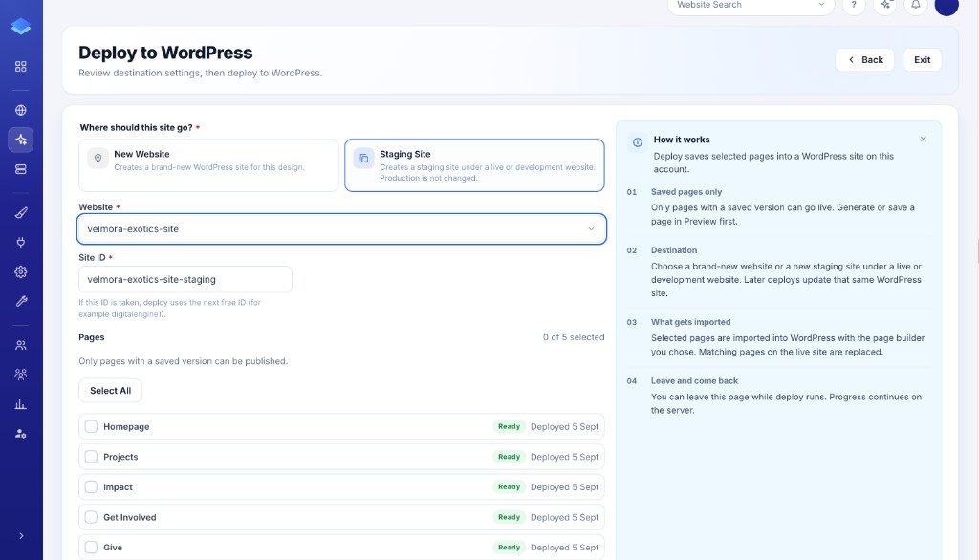Open the paintbrush design icon in sidebar
This screenshot has height=560, width=979.
pos(21,213)
